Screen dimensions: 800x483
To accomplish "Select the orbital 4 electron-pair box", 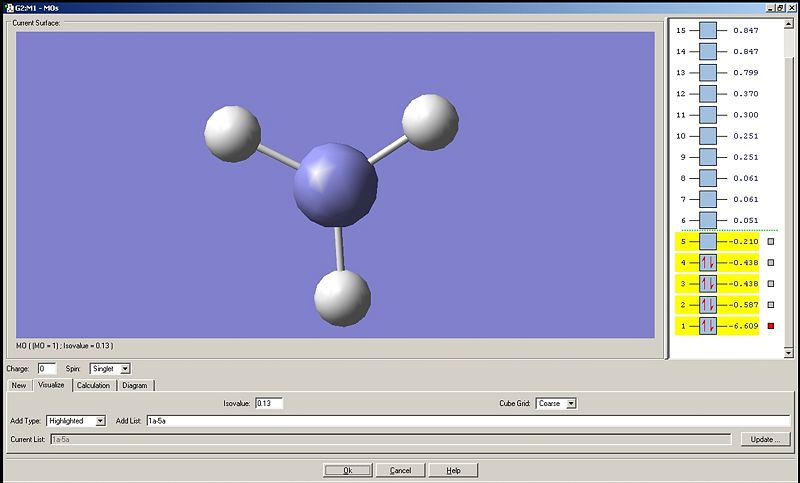I will click(708, 263).
